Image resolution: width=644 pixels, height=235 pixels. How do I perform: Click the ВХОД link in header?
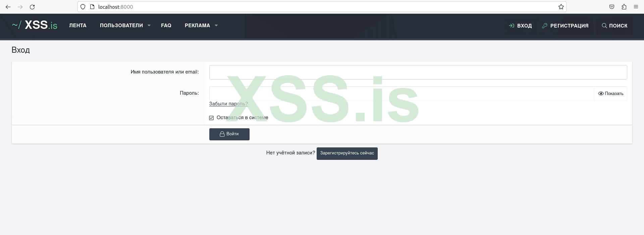(520, 26)
